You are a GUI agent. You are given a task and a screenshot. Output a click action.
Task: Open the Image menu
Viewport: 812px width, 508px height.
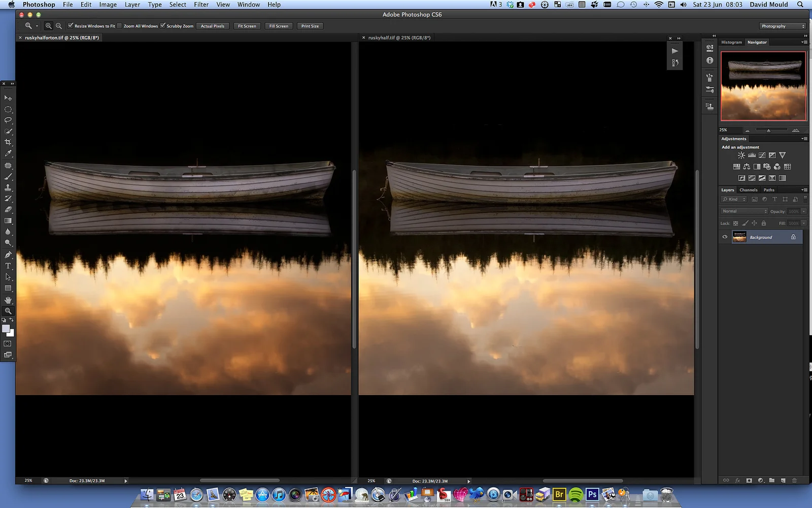tap(108, 5)
